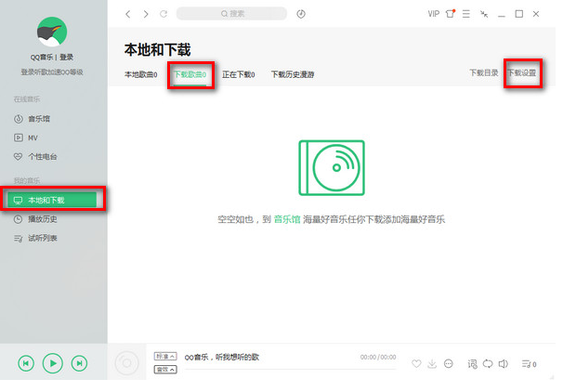Switch to the 正在下载 tab

239,74
